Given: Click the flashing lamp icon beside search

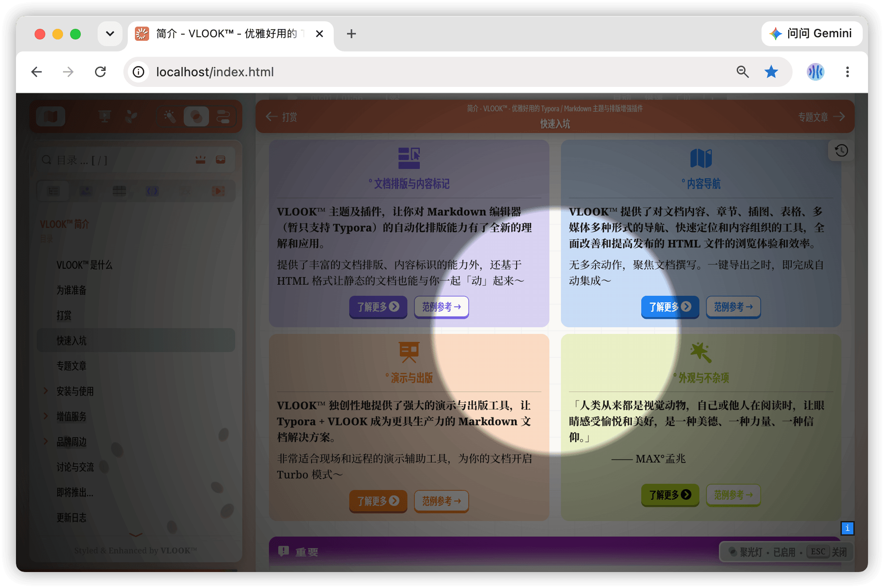Looking at the screenshot, I should [x=201, y=160].
